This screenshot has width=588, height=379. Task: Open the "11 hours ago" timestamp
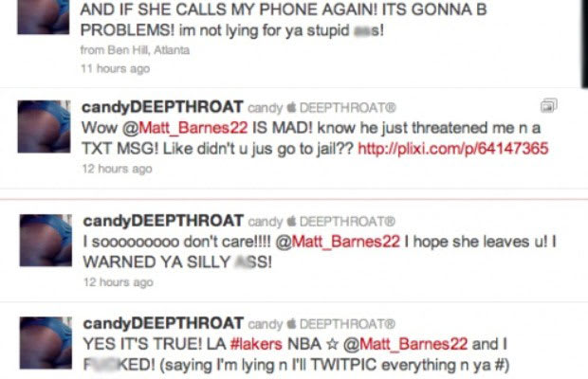click(x=115, y=69)
